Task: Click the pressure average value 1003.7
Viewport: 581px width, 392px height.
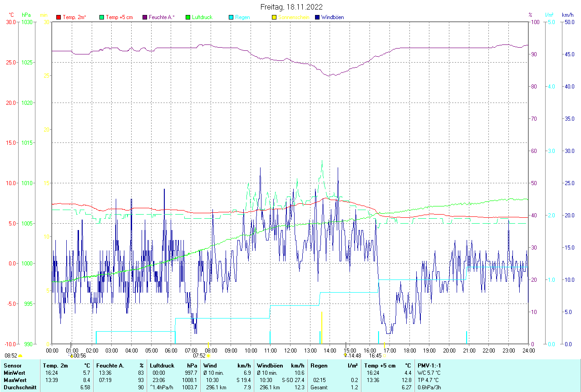Action: (189, 387)
